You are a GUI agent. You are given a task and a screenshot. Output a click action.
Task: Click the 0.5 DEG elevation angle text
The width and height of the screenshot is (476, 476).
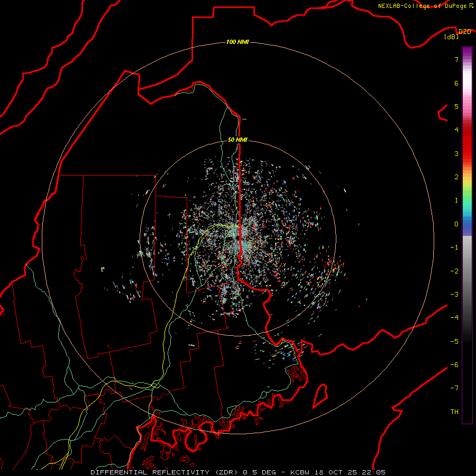(260, 472)
